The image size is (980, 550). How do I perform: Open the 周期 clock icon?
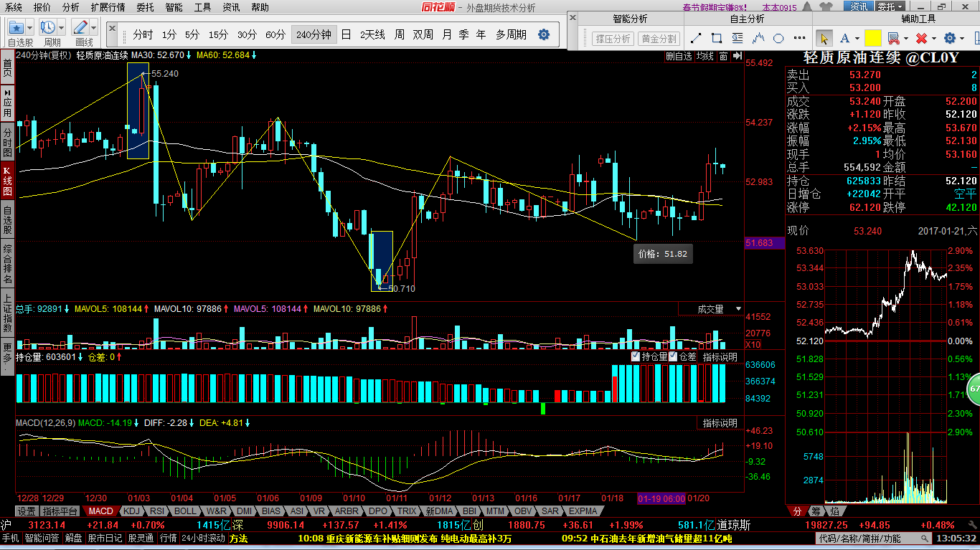point(48,27)
